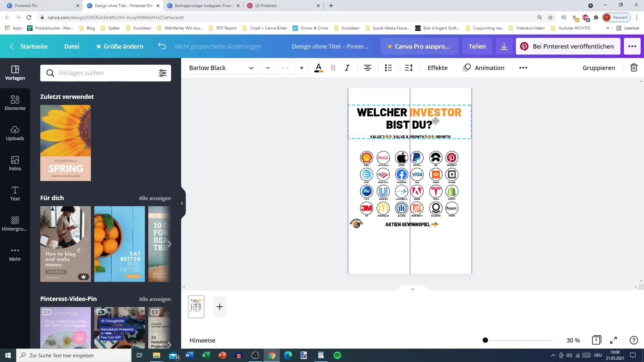Show next templates in Für dich row
This screenshot has height=362, width=644.
[169, 244]
